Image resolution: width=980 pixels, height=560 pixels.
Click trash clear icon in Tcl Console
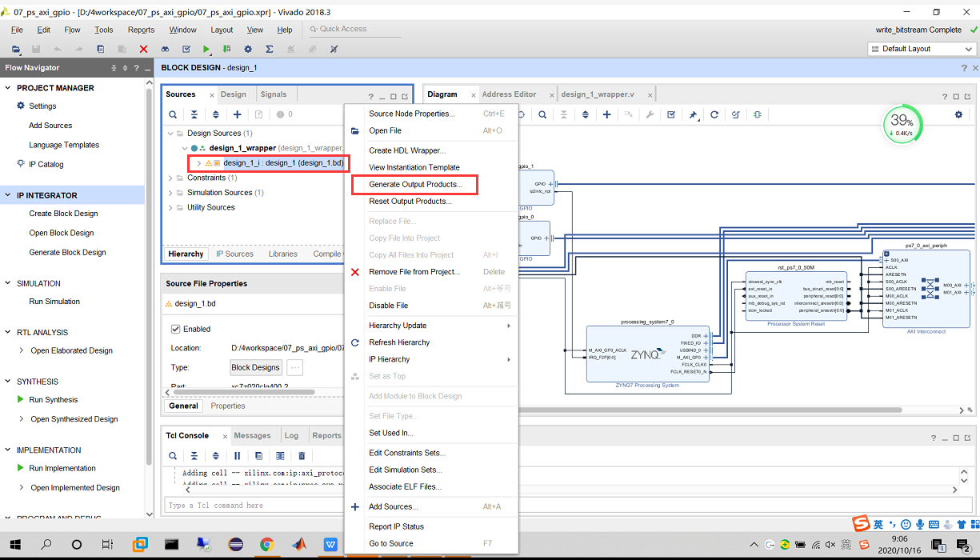pyautogui.click(x=302, y=456)
